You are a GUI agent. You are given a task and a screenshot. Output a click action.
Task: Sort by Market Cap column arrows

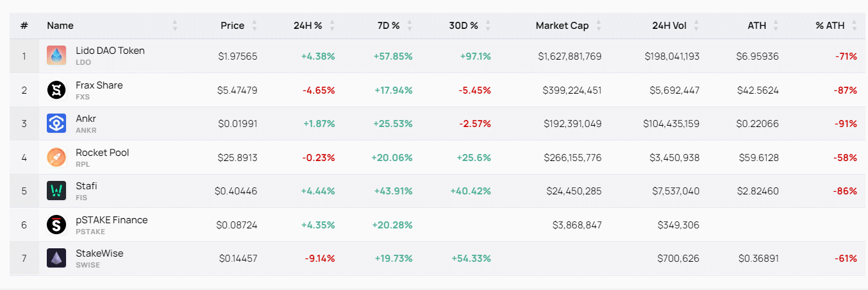click(x=599, y=26)
